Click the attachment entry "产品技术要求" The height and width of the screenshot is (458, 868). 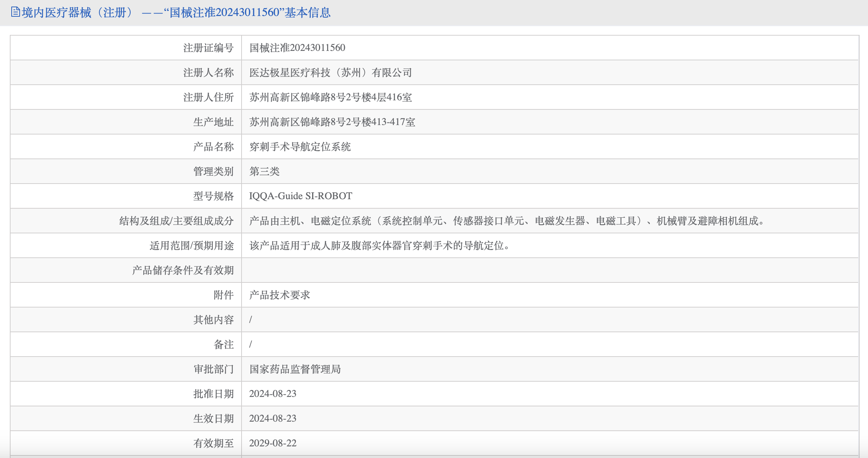pos(280,295)
